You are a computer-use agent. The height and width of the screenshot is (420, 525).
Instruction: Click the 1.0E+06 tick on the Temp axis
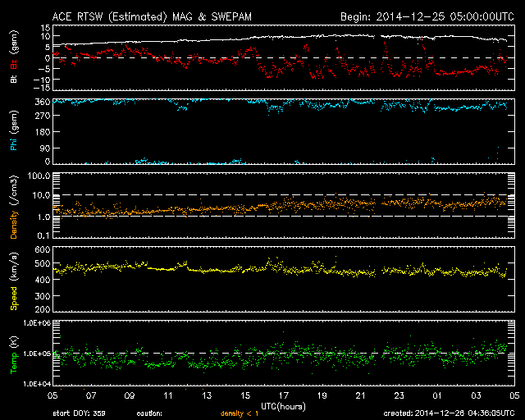[36, 323]
